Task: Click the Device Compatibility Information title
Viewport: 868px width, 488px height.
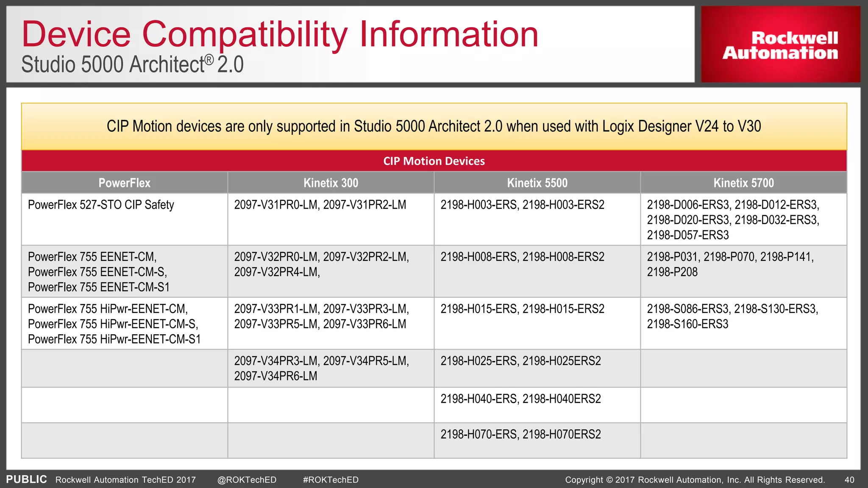Action: 280,35
